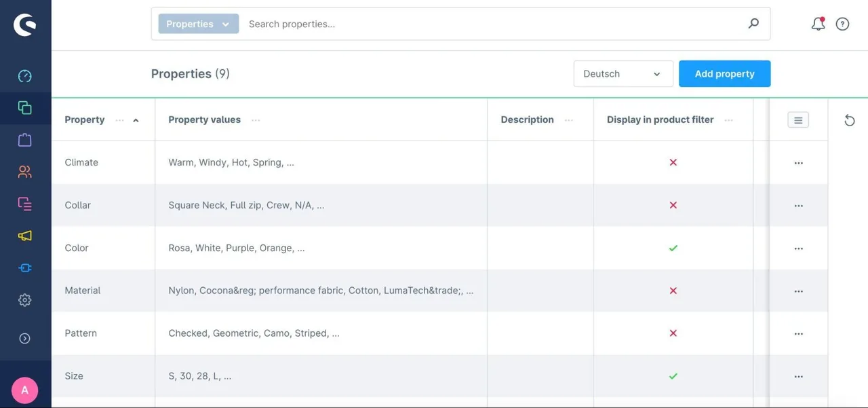Screen dimensions: 868x408
Task: Click 'Nylon, Cocona performance fabric' cell
Action: point(321,291)
